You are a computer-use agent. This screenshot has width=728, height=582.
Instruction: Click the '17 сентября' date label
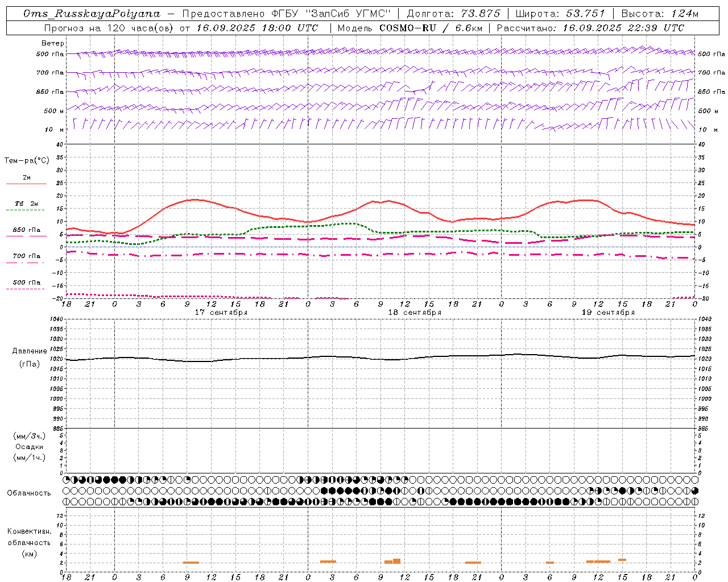(221, 313)
